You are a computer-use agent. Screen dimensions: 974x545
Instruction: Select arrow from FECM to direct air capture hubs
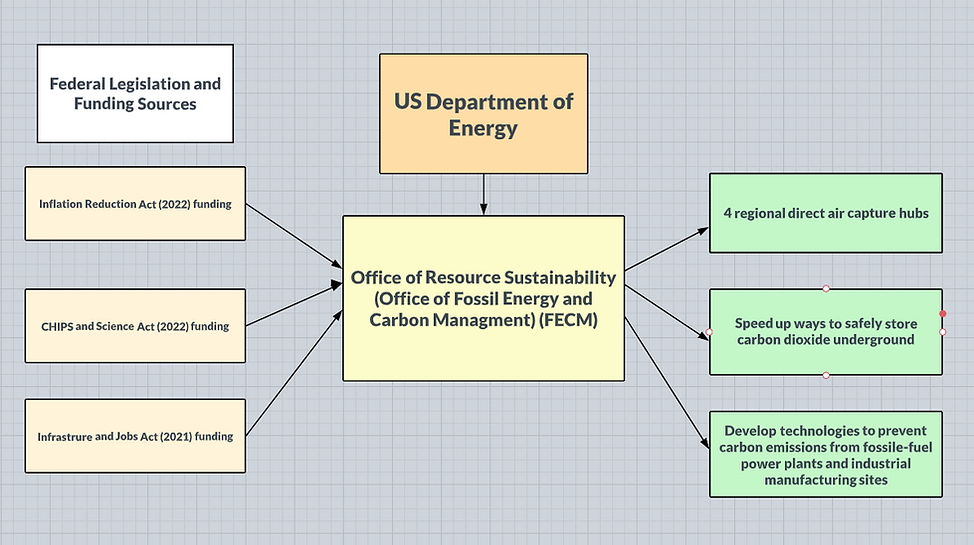point(667,249)
